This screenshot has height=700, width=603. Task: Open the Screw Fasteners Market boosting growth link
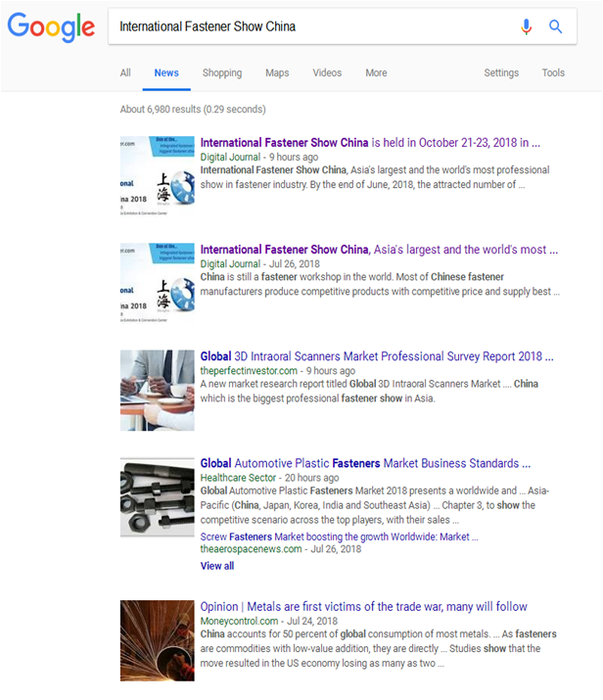(x=339, y=537)
